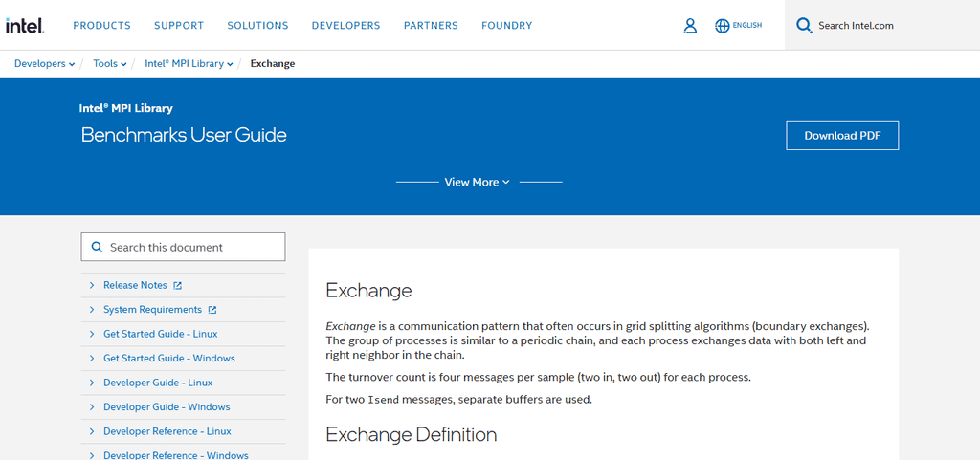Screen dimensions: 980x460
Task: Open the user account icon
Action: coord(690,26)
